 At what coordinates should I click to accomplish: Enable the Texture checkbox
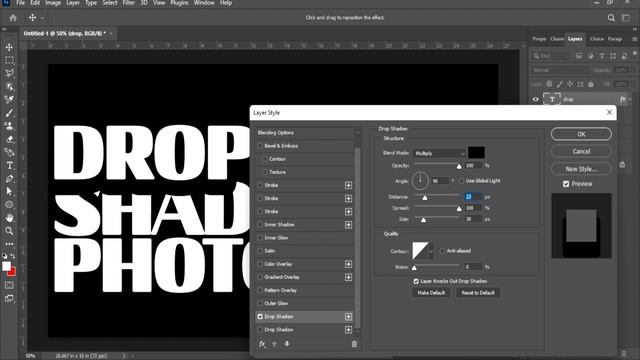[265, 172]
